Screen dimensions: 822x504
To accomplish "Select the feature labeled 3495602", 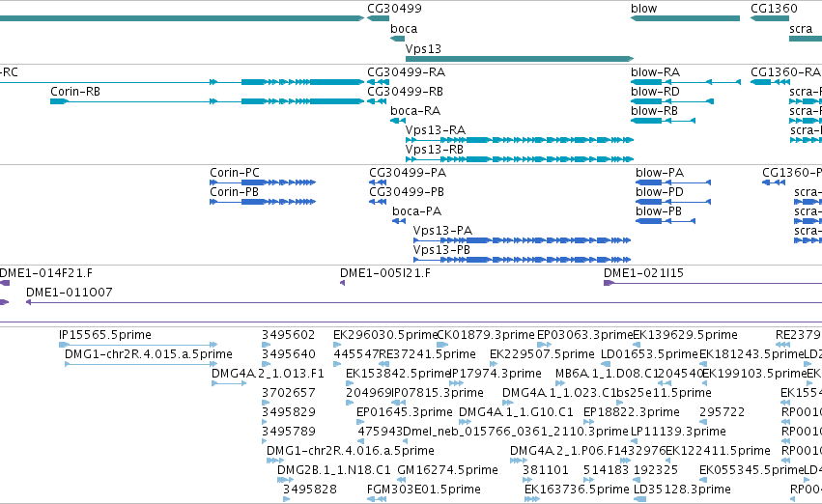I will point(289,335).
